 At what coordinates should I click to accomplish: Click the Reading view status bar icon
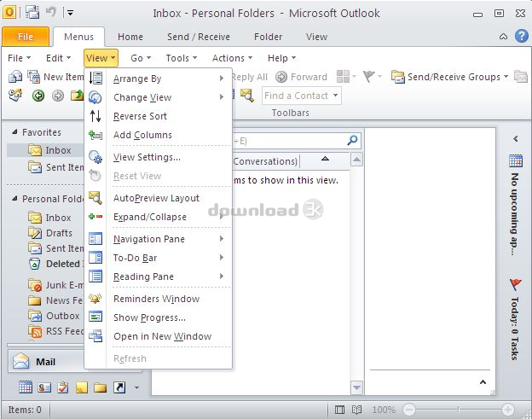[356, 410]
